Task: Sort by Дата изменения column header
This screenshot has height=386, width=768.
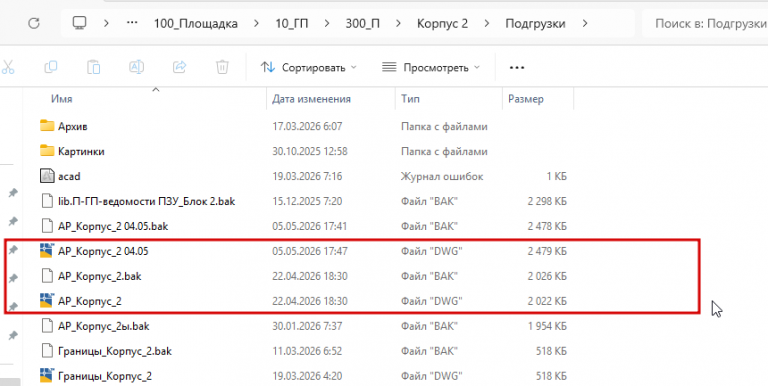Action: [x=312, y=99]
